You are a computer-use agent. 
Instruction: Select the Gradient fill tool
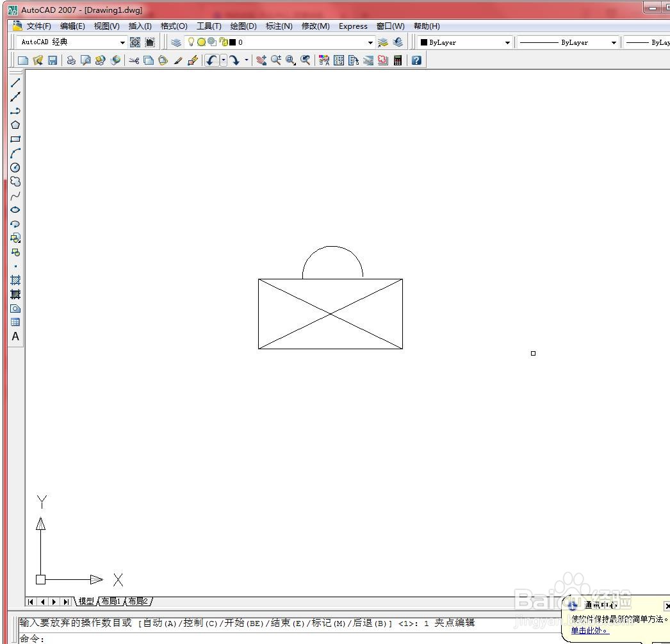pos(15,294)
